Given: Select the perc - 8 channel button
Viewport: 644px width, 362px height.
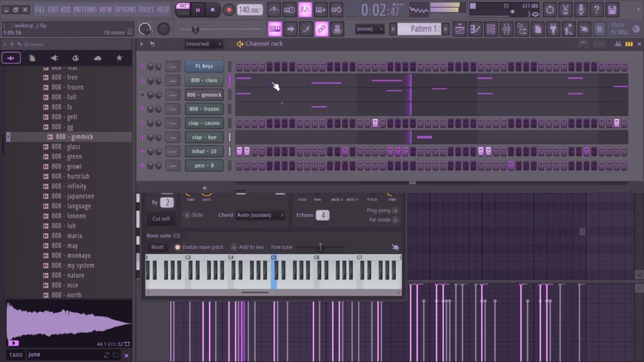Looking at the screenshot, I should [204, 165].
